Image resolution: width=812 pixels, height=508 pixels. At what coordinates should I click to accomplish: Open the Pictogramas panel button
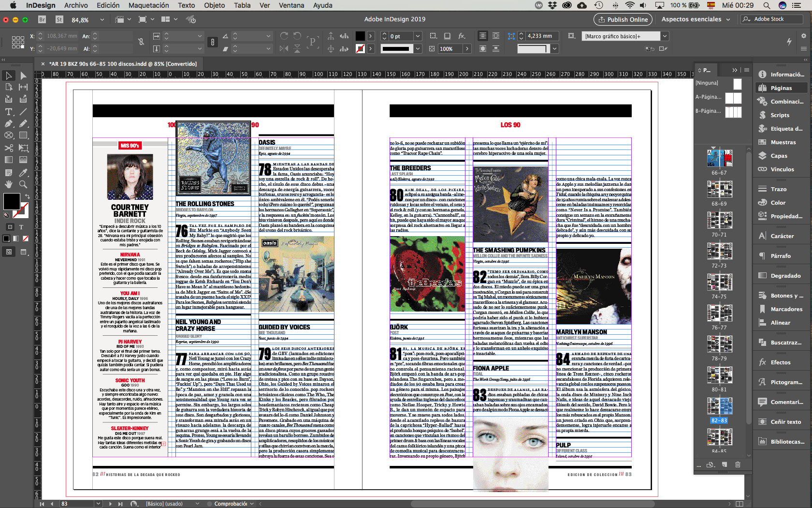[x=781, y=382]
